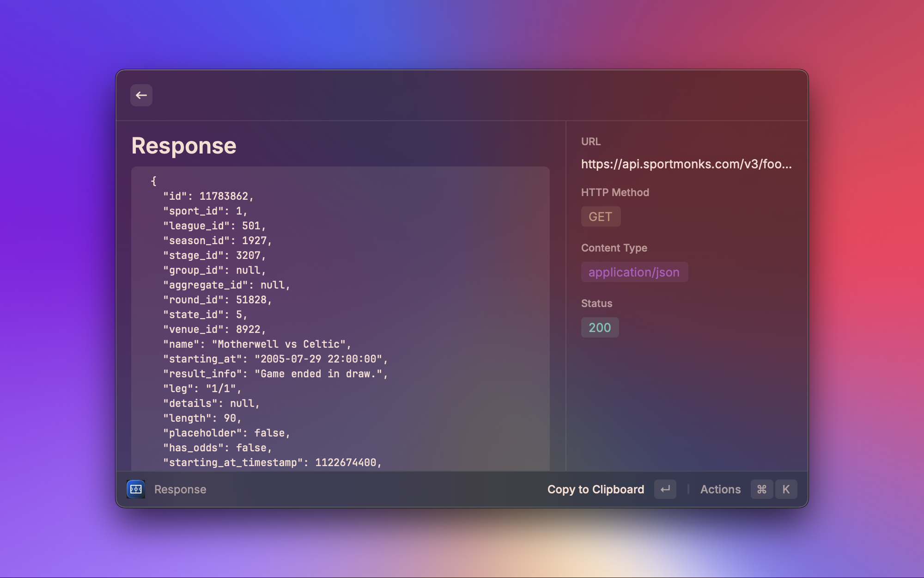This screenshot has width=924, height=578.
Task: Click the Response heading title
Action: coord(184,146)
